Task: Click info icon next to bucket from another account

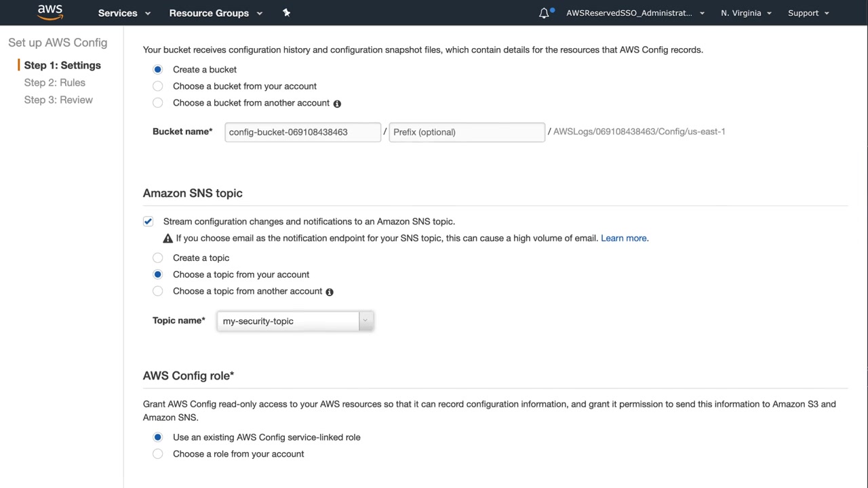Action: [x=337, y=104]
